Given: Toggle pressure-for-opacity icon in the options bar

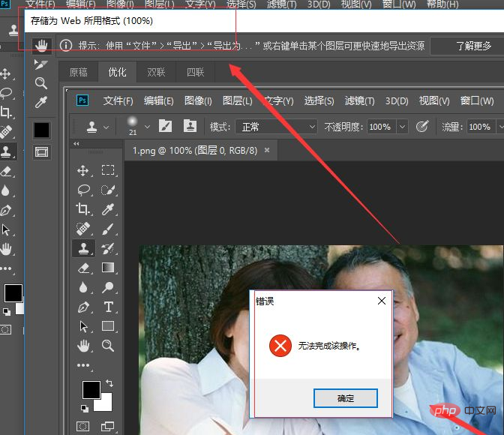Looking at the screenshot, I should coord(422,126).
